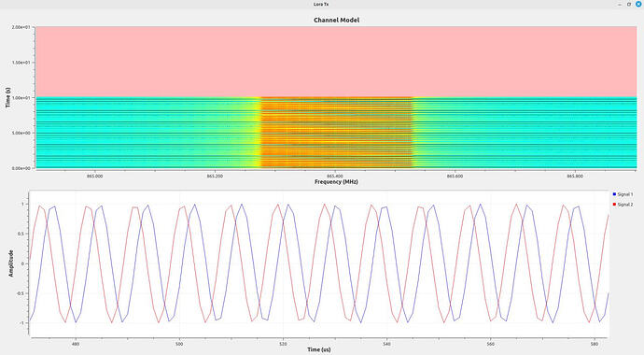Click the 5.00e+00 time tick label
This screenshot has width=644, height=355.
tap(21, 133)
